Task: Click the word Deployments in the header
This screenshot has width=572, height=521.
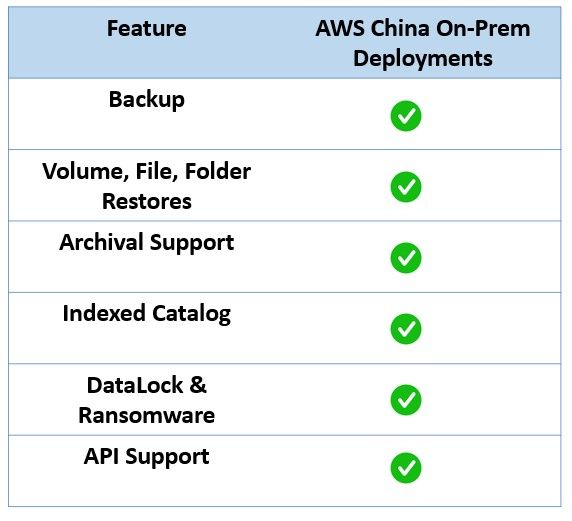Action: tap(423, 59)
